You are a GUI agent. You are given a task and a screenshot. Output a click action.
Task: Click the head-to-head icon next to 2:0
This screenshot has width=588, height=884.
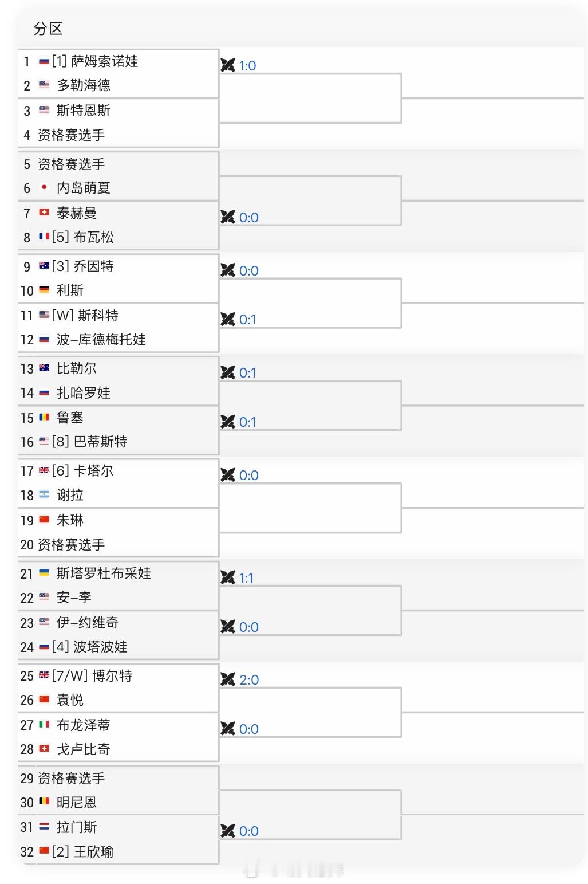point(228,679)
